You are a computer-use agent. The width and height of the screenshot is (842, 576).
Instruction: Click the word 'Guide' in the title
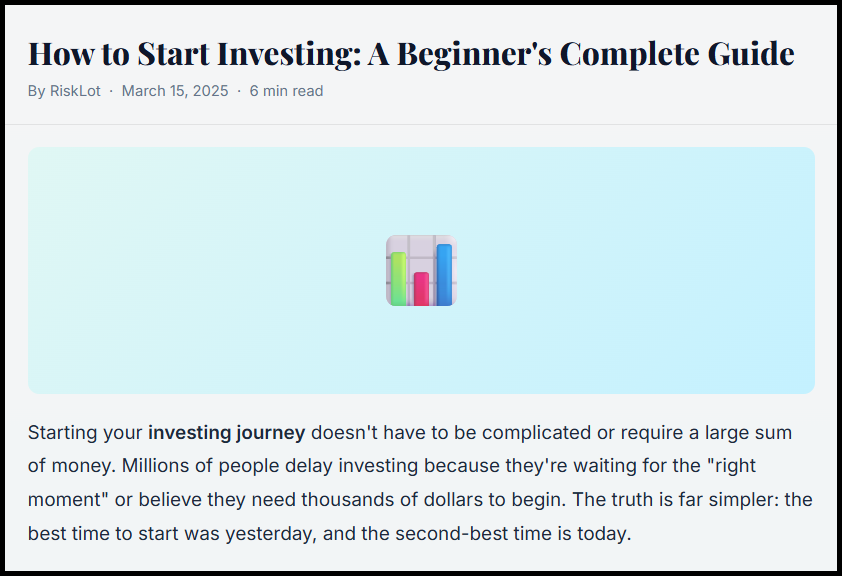click(751, 54)
